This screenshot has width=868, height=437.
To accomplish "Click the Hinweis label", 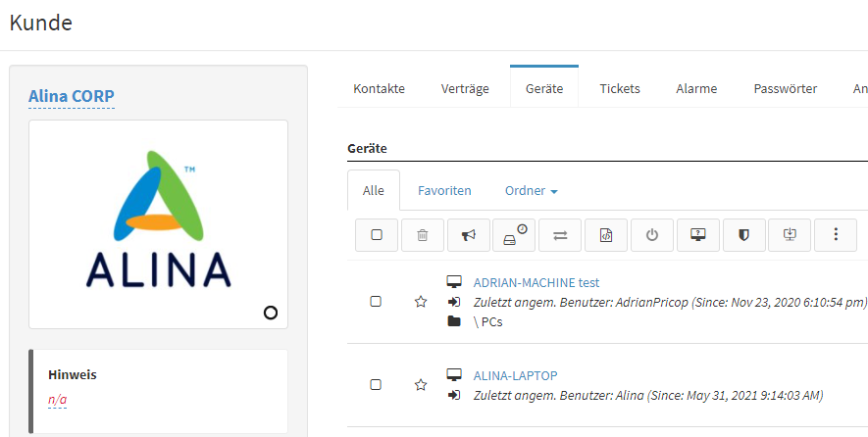I will coord(73,374).
